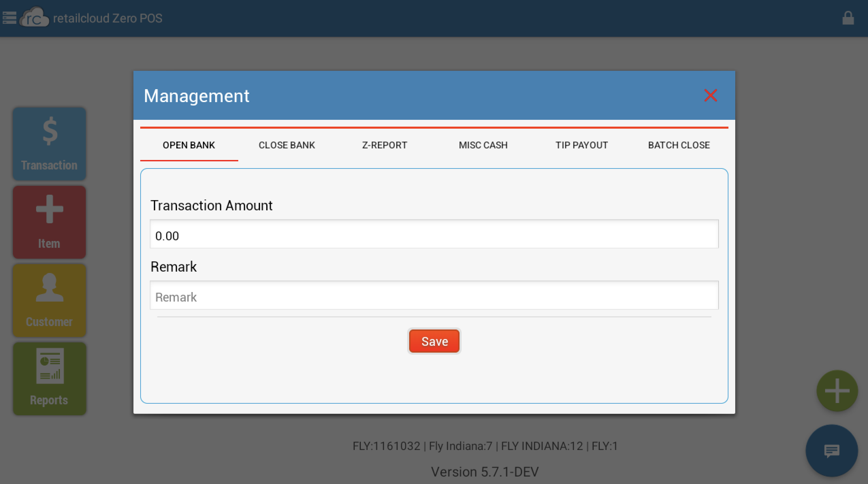Click the Management dialog title
This screenshot has width=868, height=484.
[x=196, y=96]
